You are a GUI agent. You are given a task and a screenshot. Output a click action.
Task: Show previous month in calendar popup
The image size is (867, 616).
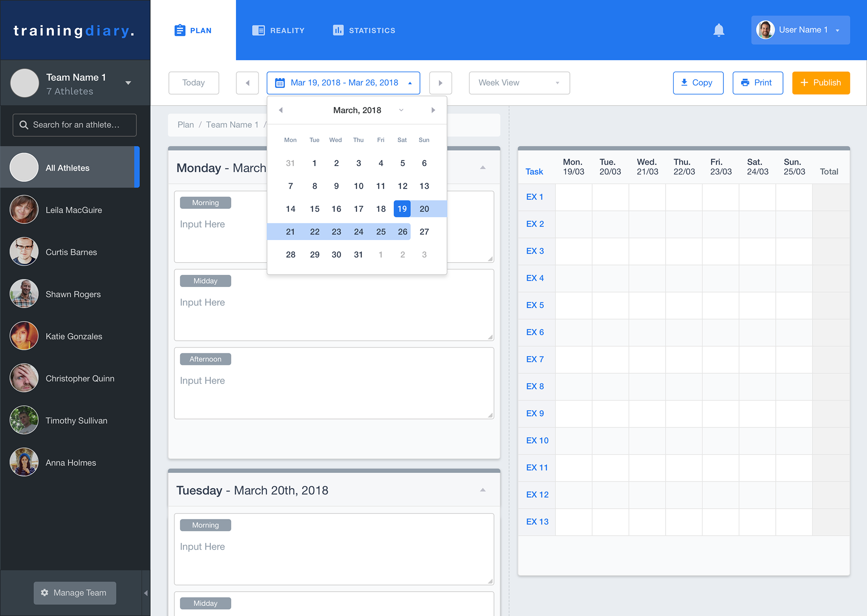point(281,110)
